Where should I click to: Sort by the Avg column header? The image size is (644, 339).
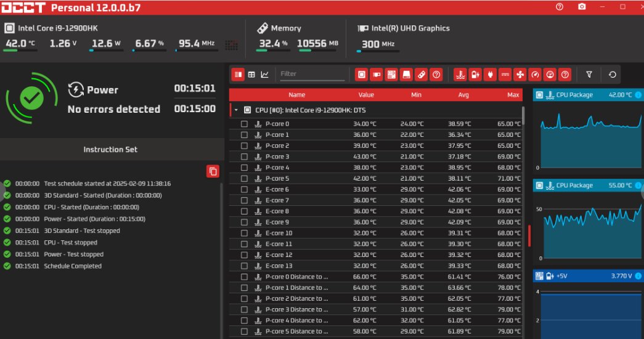coord(463,94)
